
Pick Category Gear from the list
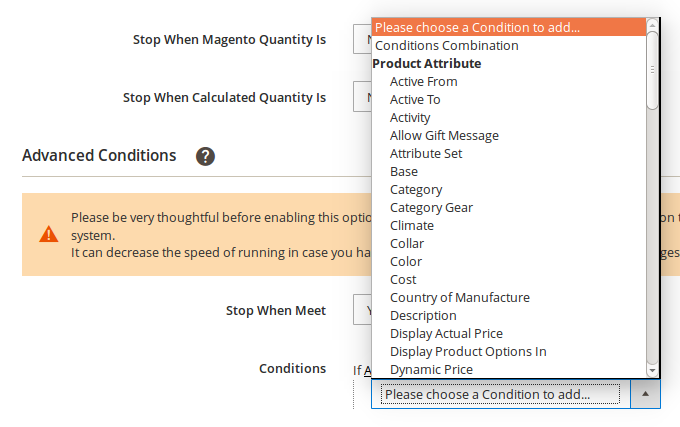coord(431,207)
